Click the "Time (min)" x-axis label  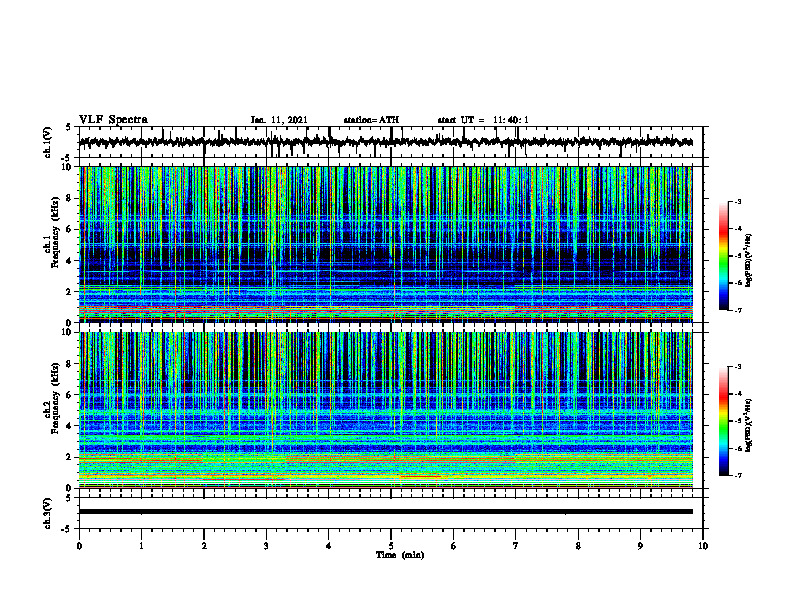(400, 555)
